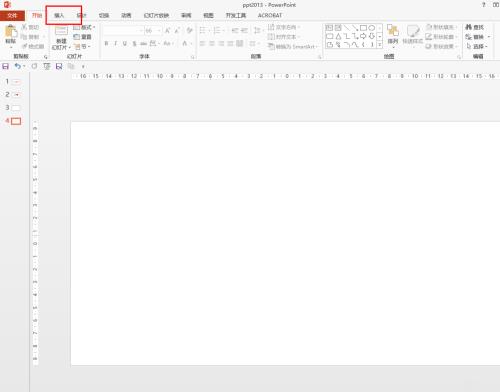Open the Section (节) dropdown

click(82, 46)
